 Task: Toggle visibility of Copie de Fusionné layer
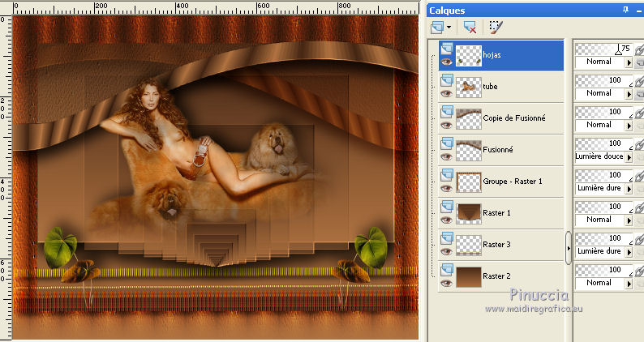[x=446, y=126]
